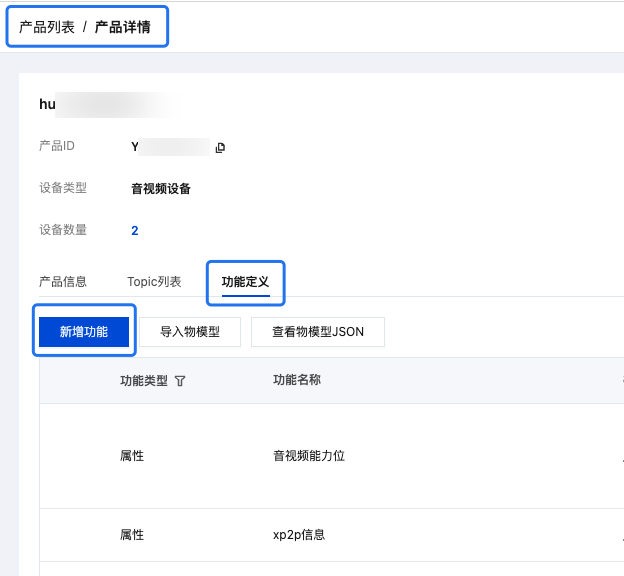Select the 音视频能力位 function row
This screenshot has height=576, width=624.
click(332, 456)
